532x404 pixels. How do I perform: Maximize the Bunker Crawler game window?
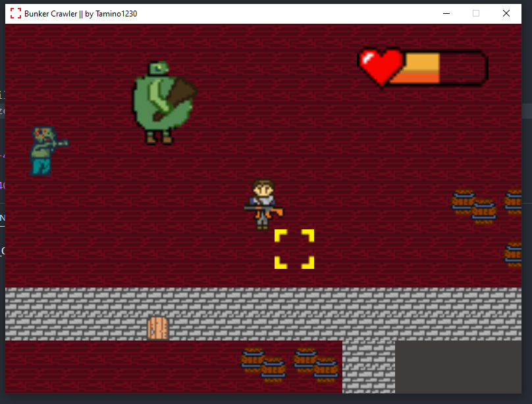[476, 13]
